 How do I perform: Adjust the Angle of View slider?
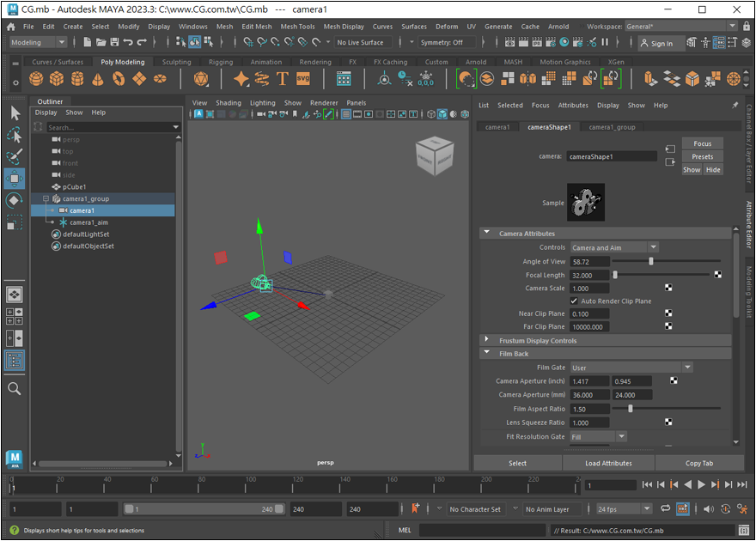point(651,261)
